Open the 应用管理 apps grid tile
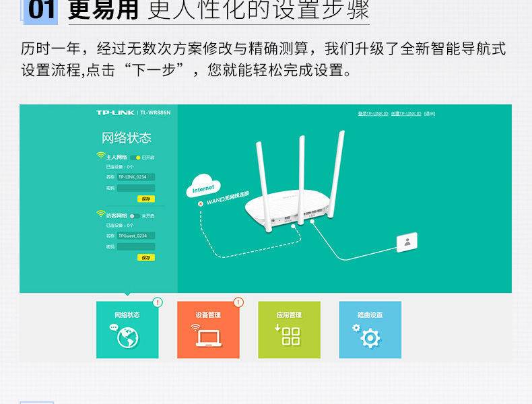 point(289,330)
